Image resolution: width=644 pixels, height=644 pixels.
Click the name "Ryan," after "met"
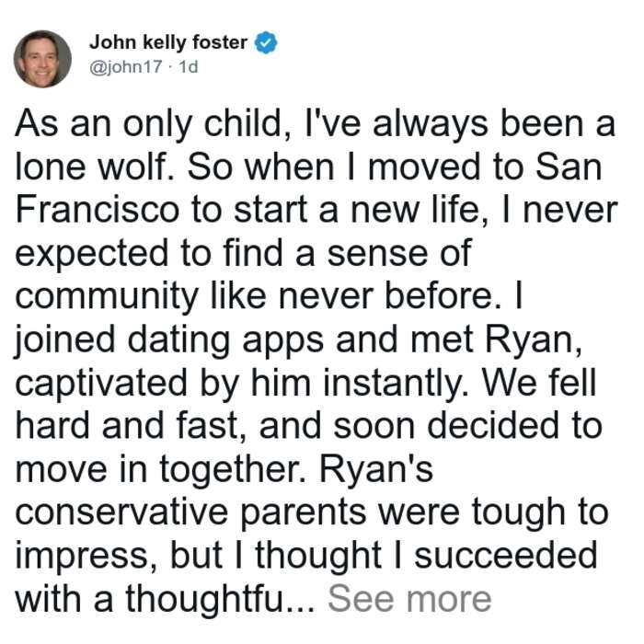(x=534, y=341)
